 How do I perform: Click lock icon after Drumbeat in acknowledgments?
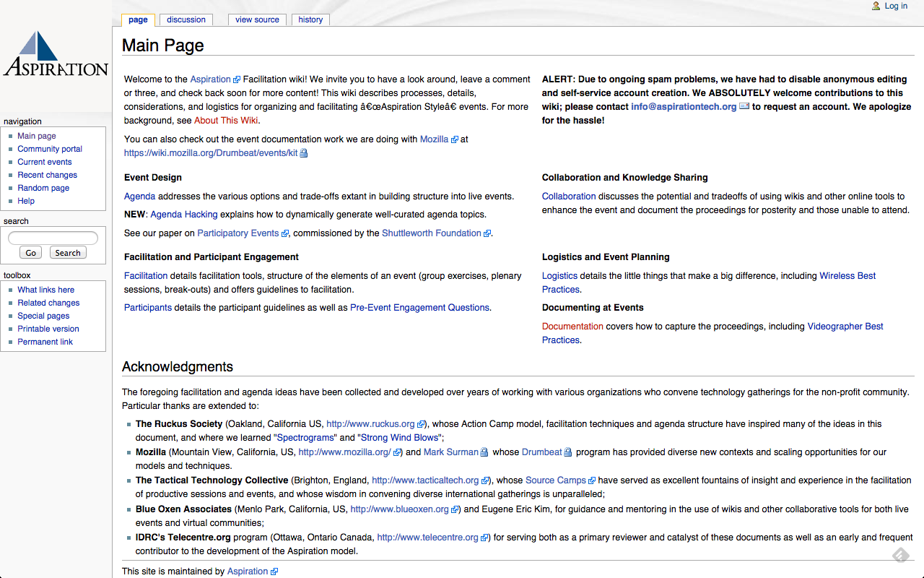[x=568, y=452]
